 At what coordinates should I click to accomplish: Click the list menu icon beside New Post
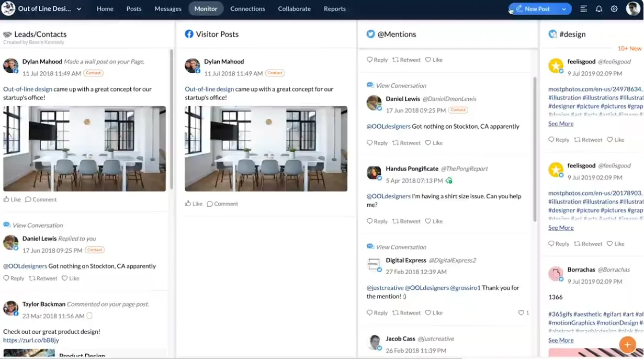(x=583, y=9)
